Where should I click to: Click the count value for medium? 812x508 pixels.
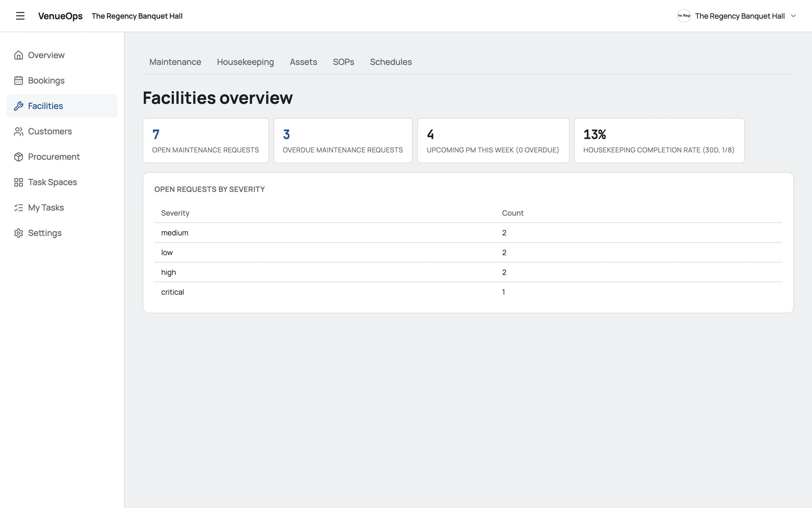tap(504, 233)
